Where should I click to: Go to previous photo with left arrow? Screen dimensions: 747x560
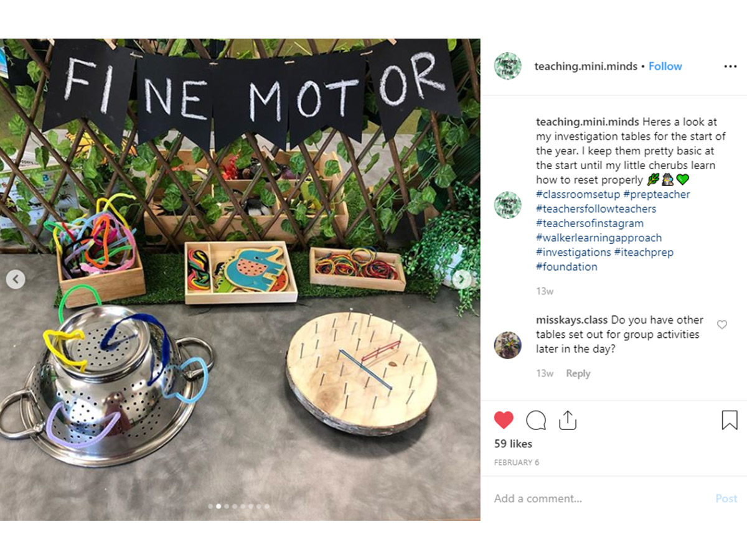pyautogui.click(x=16, y=279)
